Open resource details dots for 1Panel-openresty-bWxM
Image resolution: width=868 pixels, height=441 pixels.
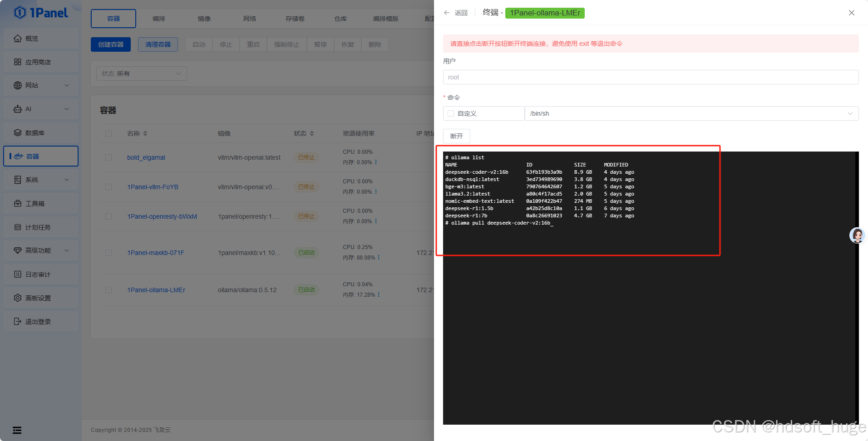(x=376, y=221)
